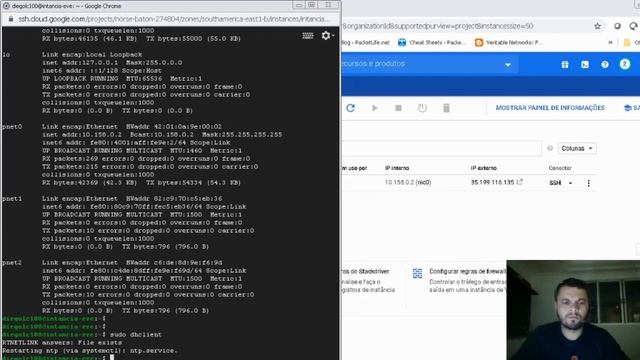This screenshot has height=360, width=640.
Task: Open the Blog - PacketLife.net bookmark
Action: point(365,42)
